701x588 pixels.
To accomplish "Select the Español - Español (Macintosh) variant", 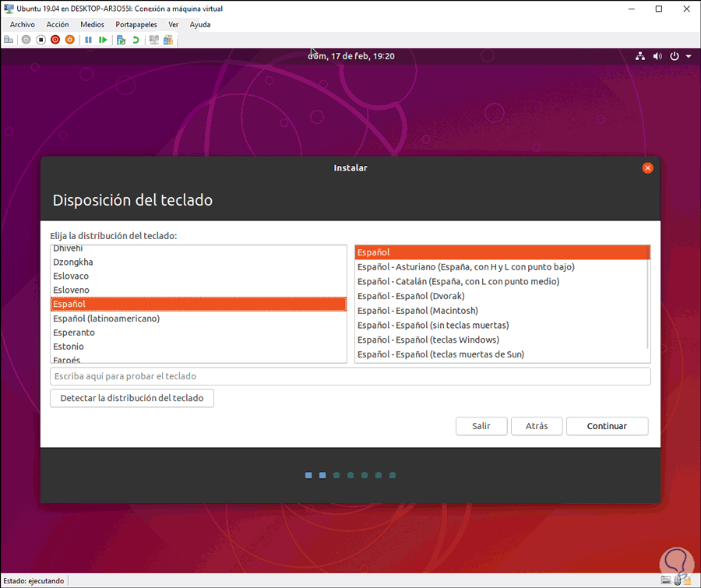I will [x=501, y=310].
